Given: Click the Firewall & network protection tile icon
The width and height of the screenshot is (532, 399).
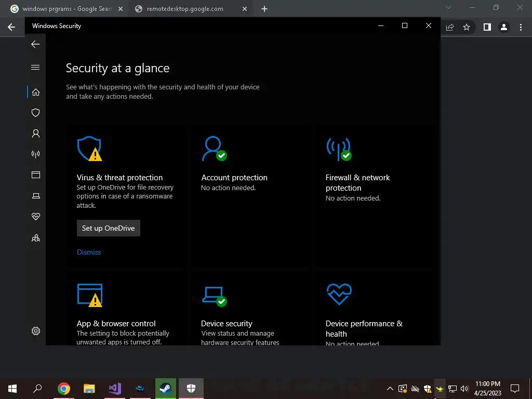Looking at the screenshot, I should pos(339,149).
